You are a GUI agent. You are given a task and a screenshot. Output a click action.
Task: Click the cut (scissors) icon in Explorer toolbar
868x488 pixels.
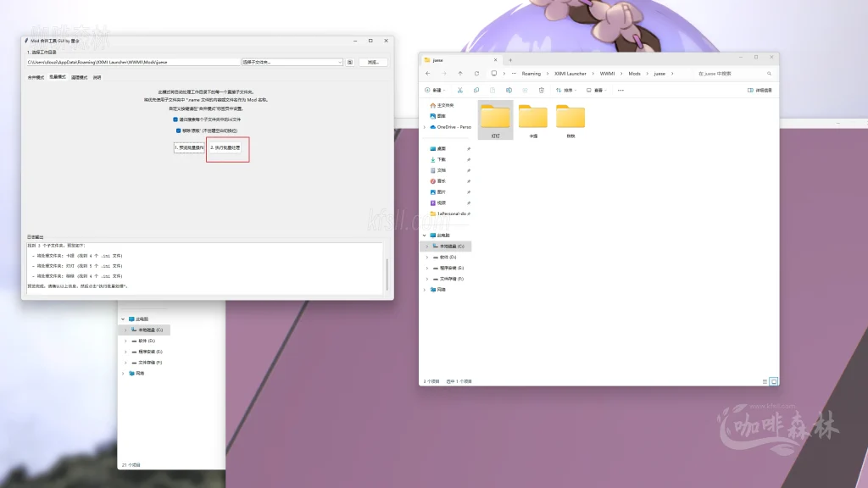coord(459,90)
